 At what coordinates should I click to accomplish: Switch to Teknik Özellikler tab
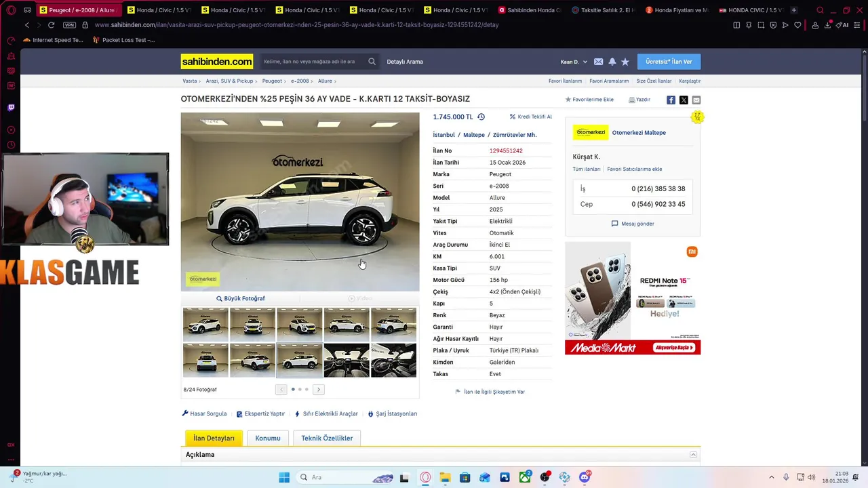coord(327,438)
